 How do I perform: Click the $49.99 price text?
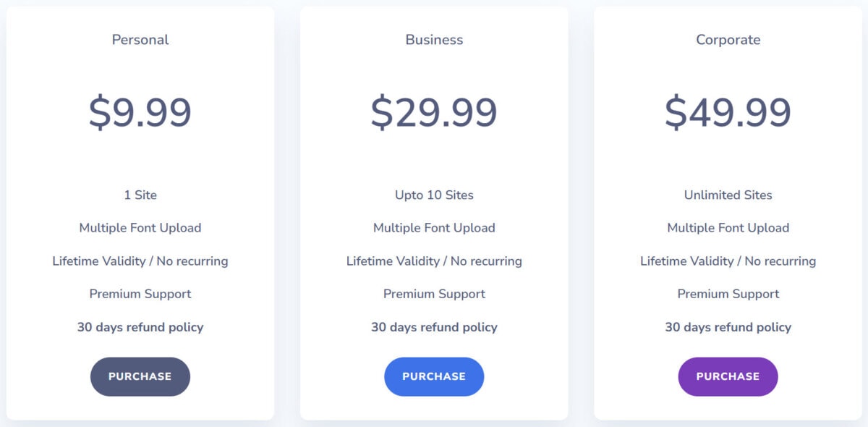pyautogui.click(x=728, y=112)
